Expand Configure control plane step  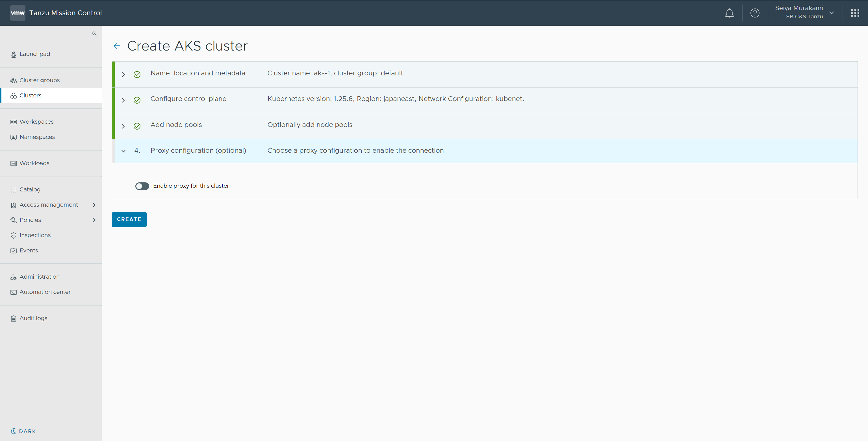pyautogui.click(x=123, y=100)
